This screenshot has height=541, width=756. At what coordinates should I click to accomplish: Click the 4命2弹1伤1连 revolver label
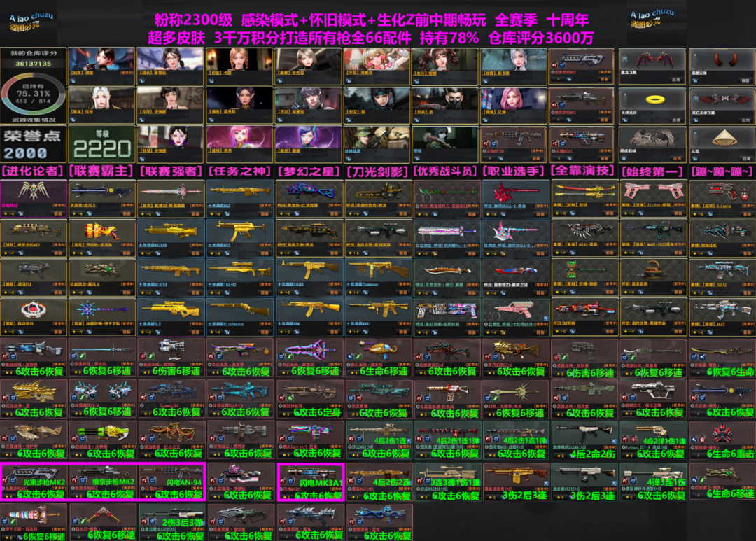664,441
